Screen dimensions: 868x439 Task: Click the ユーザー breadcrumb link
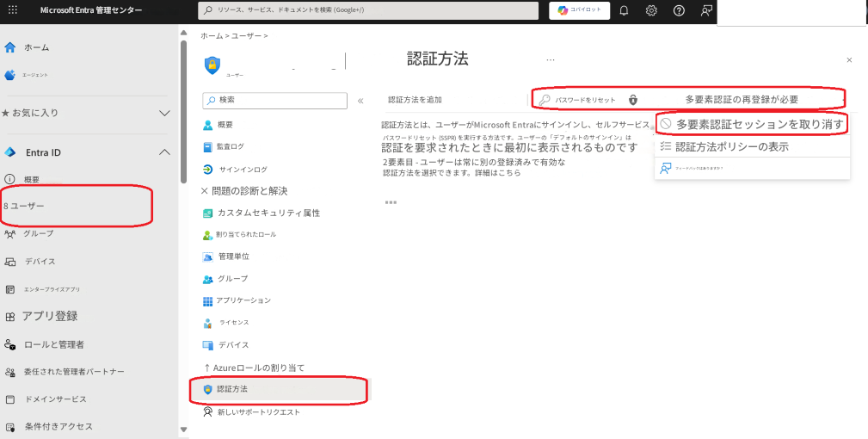point(246,35)
